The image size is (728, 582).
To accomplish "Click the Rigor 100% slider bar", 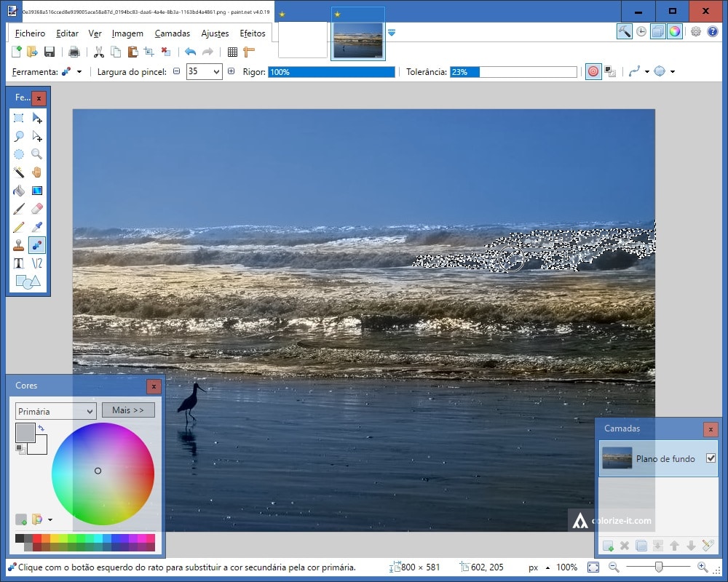I will pos(331,72).
